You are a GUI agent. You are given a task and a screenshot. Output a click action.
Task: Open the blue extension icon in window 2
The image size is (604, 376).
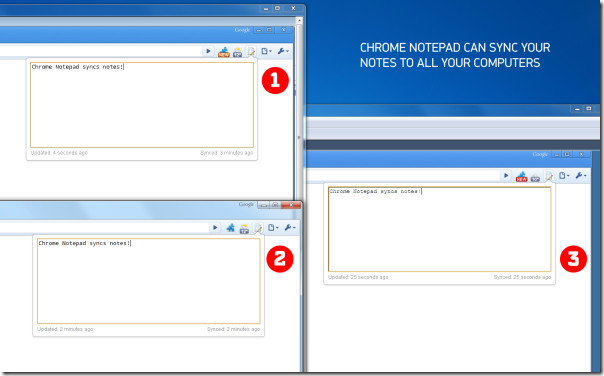pos(230,228)
